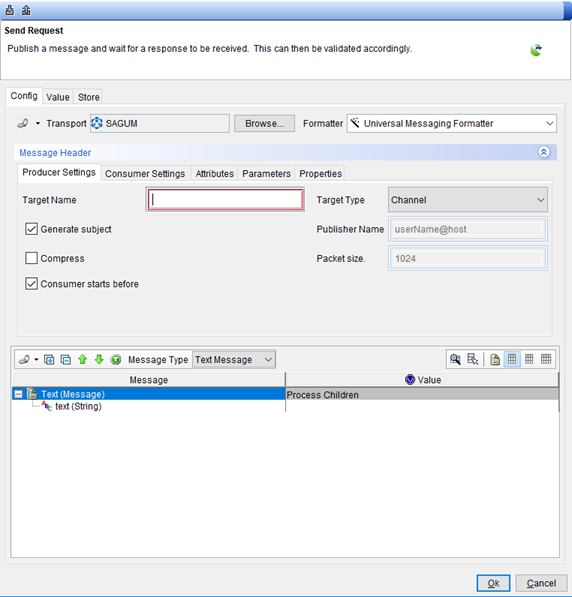Open the Universal Messaging Formatter dropdown
The height and width of the screenshot is (597, 572).
(452, 123)
